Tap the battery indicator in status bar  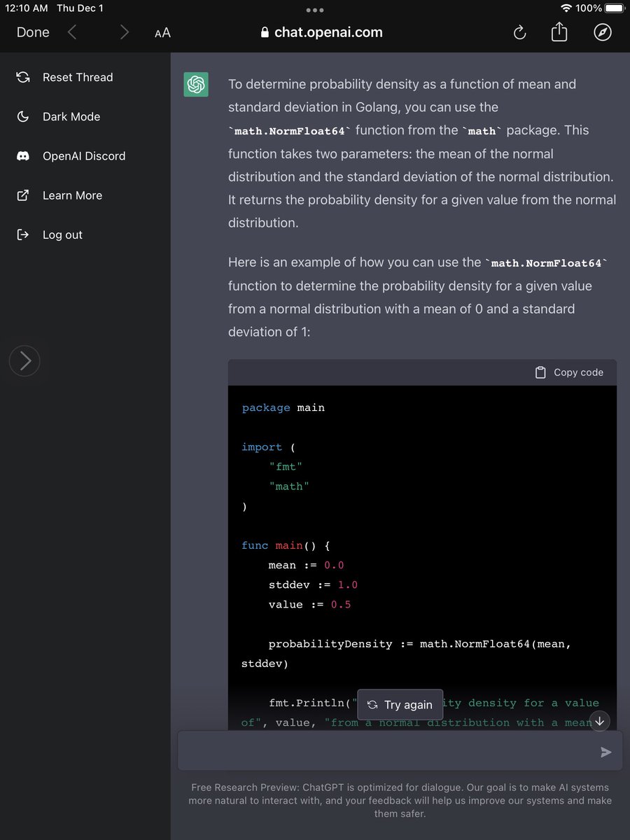614,8
